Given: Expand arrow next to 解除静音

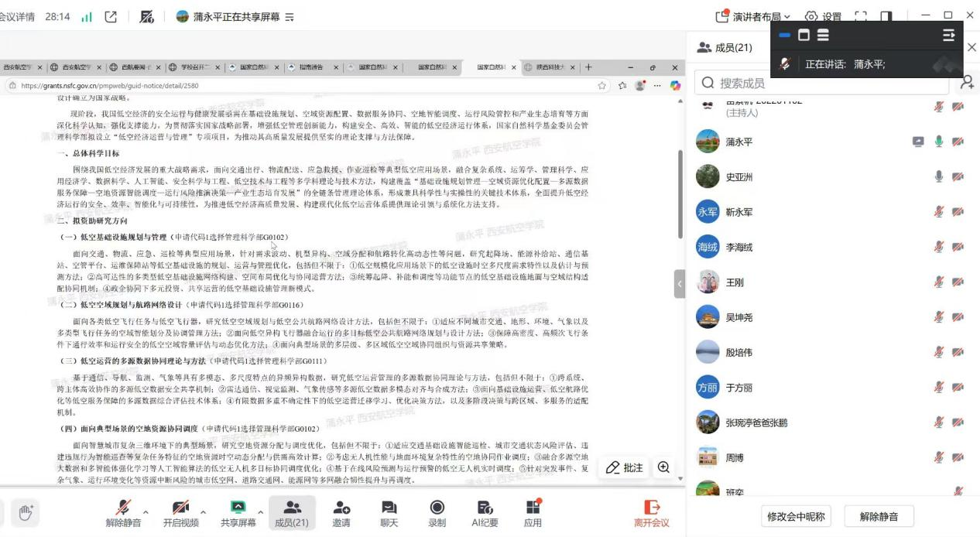Looking at the screenshot, I should [146, 511].
